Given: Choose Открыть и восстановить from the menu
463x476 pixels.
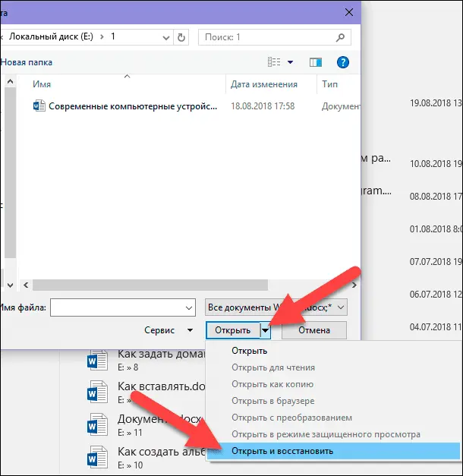Looking at the screenshot, I should pos(282,451).
